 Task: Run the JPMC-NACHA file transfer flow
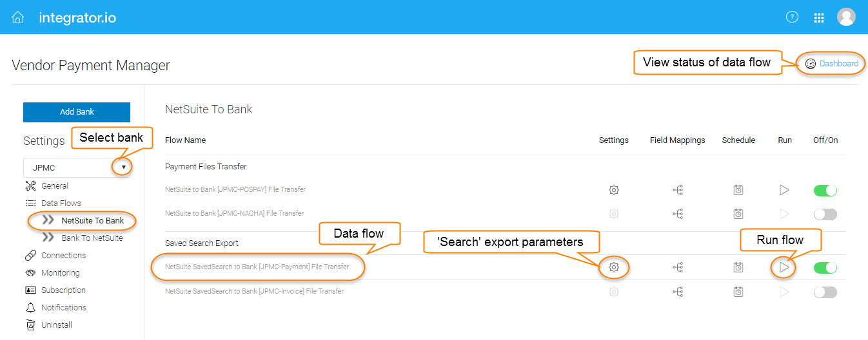(784, 213)
